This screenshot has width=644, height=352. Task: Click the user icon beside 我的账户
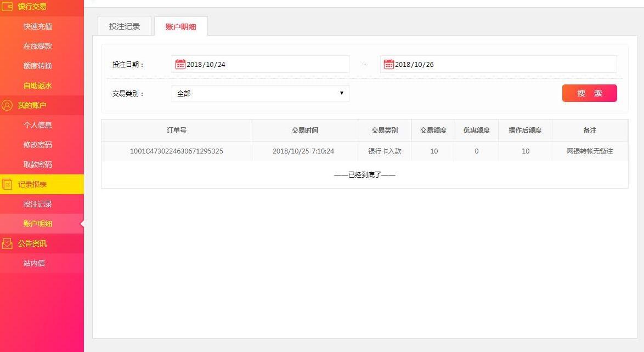point(7,105)
